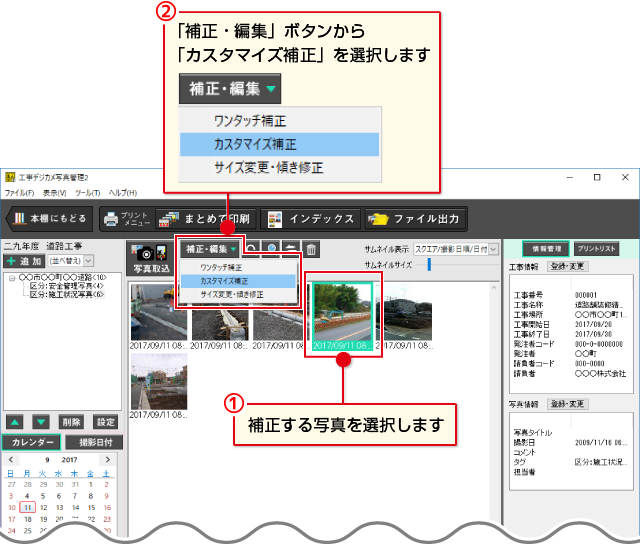Screen dimensions: 640x547
Task: Click the ファイル出力 button
Action: pos(415,218)
